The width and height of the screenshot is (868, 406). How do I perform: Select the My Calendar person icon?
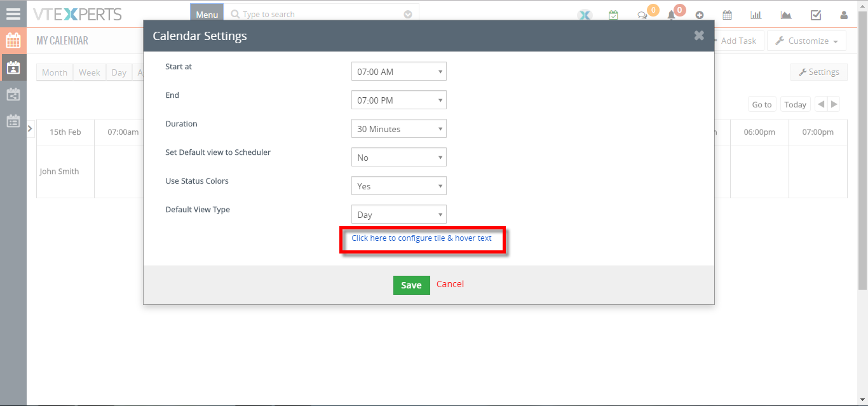[x=13, y=67]
